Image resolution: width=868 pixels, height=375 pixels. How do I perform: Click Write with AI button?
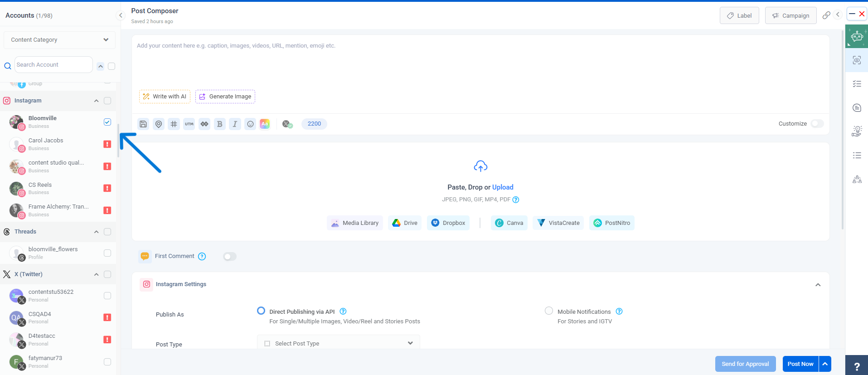165,97
